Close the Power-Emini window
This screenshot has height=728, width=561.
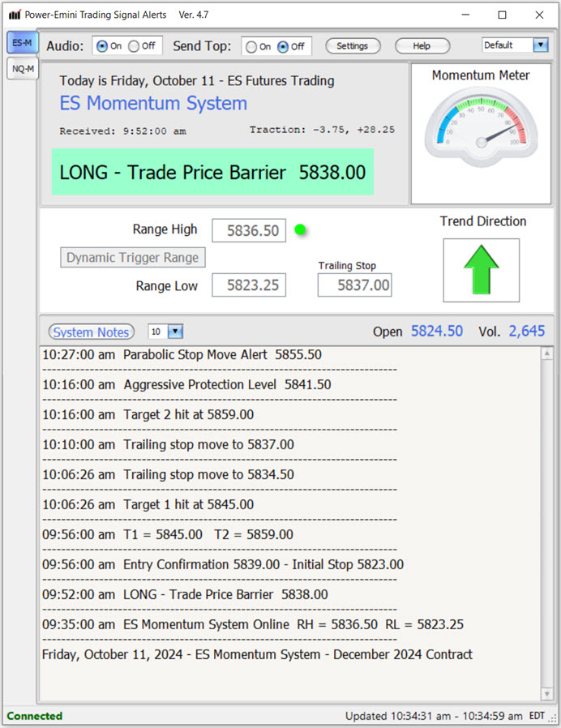[x=539, y=15]
